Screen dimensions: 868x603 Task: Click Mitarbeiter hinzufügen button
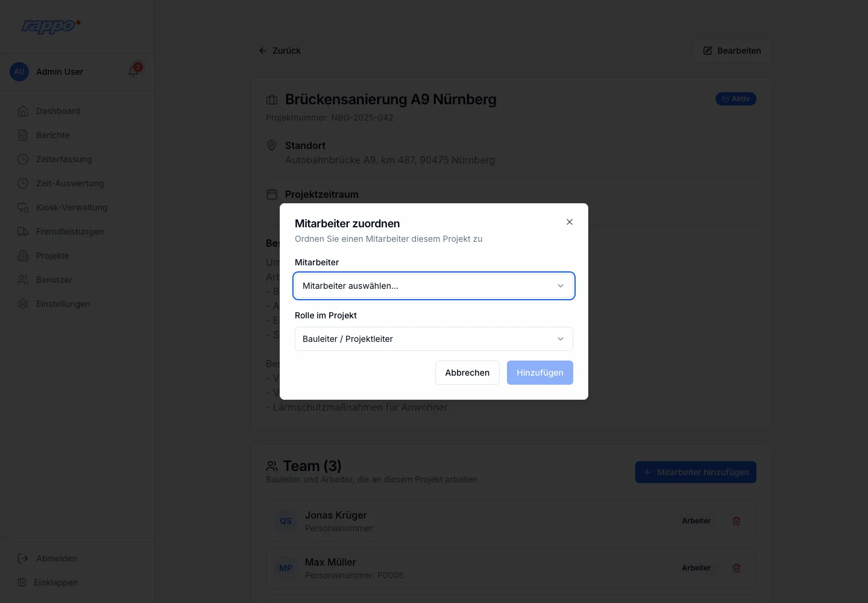[696, 472]
